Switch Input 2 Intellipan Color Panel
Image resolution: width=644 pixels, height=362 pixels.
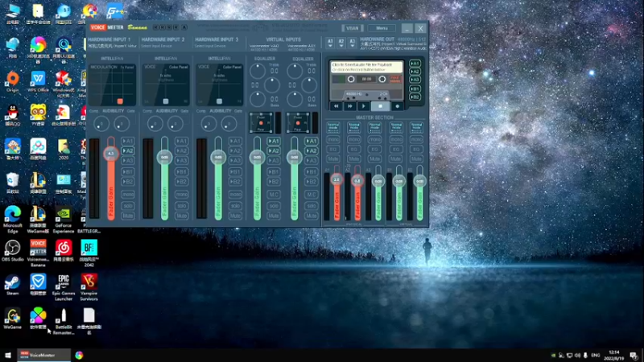(178, 67)
